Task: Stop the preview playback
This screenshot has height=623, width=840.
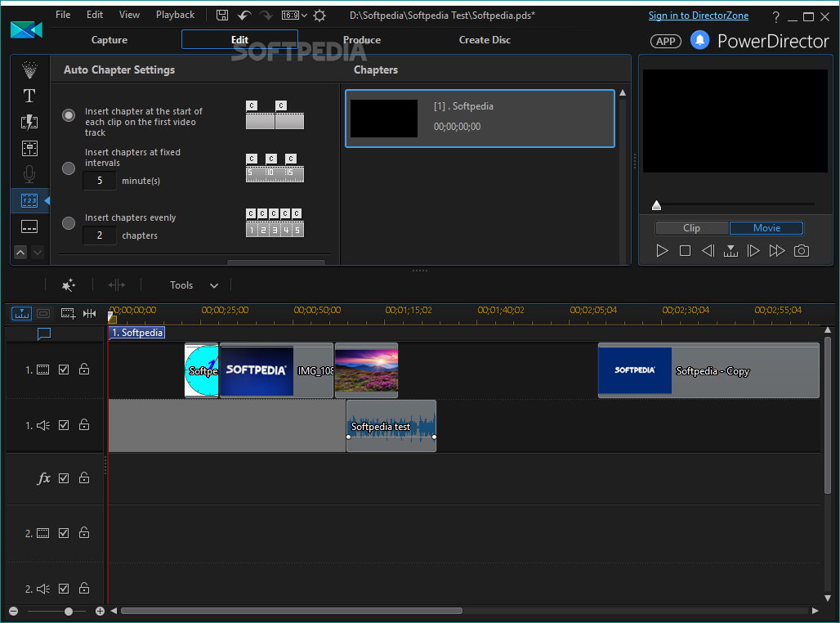Action: (685, 250)
